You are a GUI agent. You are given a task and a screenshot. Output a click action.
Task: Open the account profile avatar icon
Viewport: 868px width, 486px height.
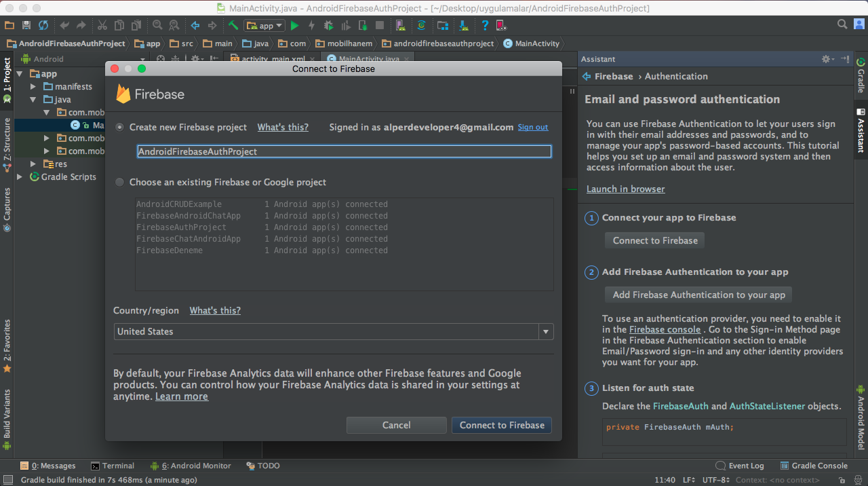(859, 25)
